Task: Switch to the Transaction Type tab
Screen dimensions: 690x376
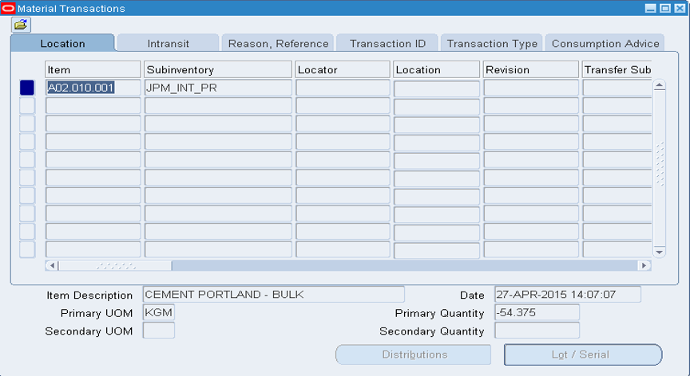Action: (x=492, y=43)
